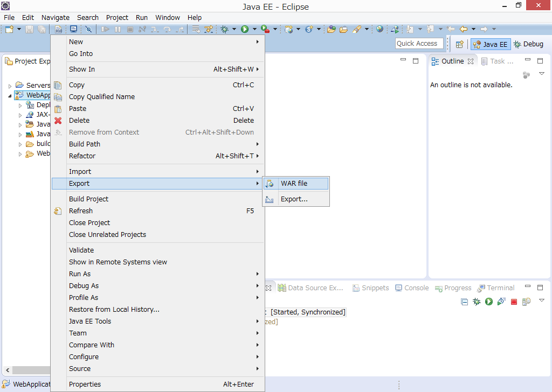The height and width of the screenshot is (392, 552).
Task: Choose Refresh in the context menu
Action: (x=158, y=211)
